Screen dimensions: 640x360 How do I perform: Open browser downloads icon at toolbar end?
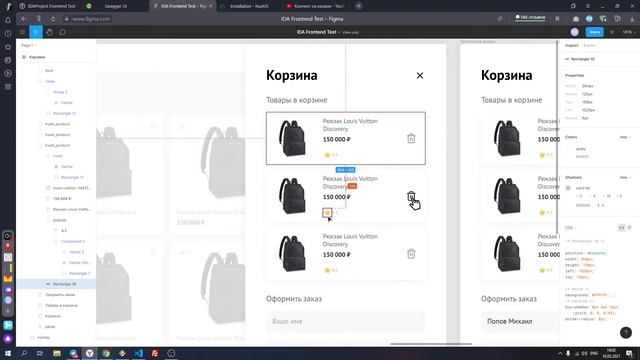[632, 19]
